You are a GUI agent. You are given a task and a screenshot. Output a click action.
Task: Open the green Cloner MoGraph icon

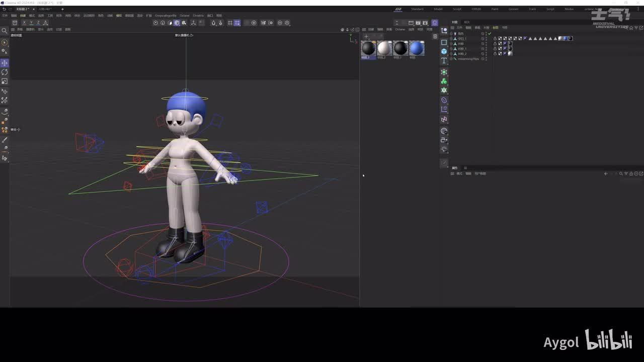coord(444,81)
